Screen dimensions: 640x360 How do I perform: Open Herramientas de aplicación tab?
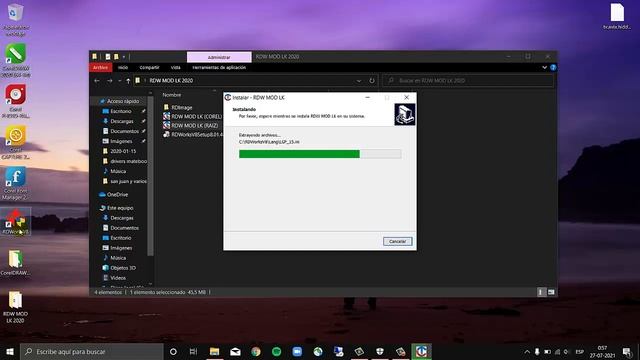219,67
